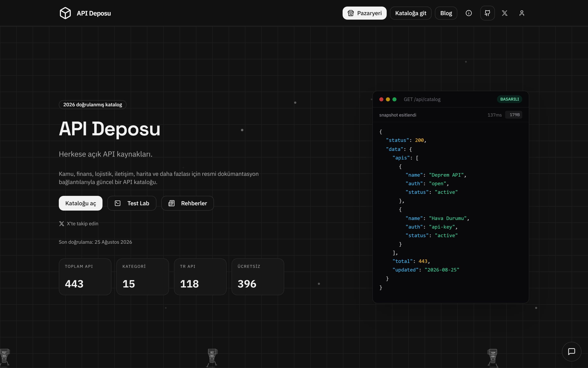588x368 pixels.
Task: Open Rehberler guides button
Action: (188, 203)
